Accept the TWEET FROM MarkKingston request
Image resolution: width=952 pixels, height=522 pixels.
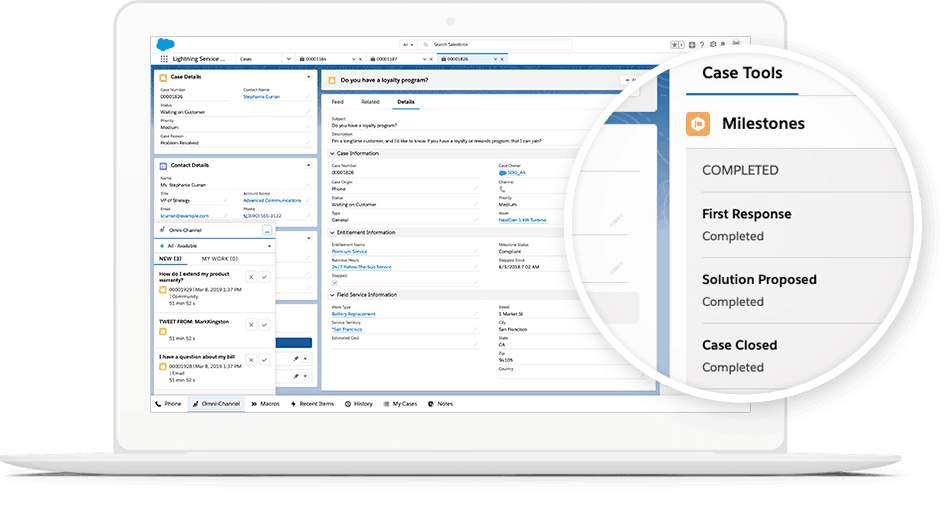point(265,325)
